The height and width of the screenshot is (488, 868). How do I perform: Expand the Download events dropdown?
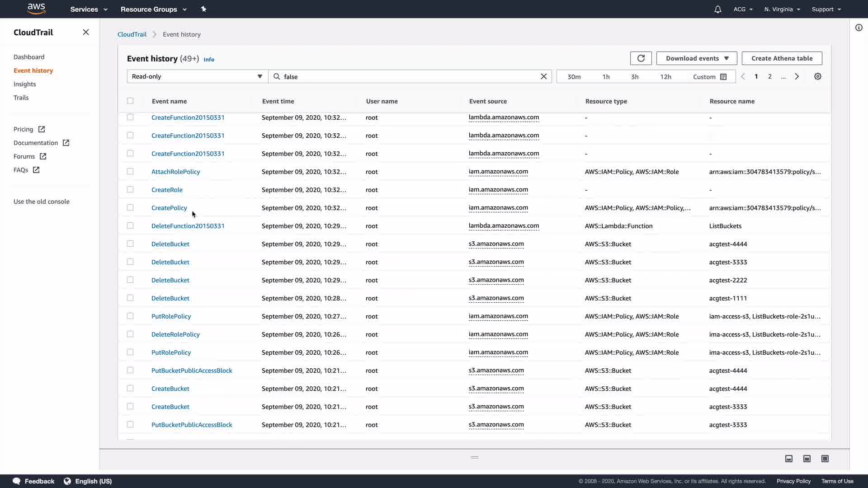tap(696, 58)
